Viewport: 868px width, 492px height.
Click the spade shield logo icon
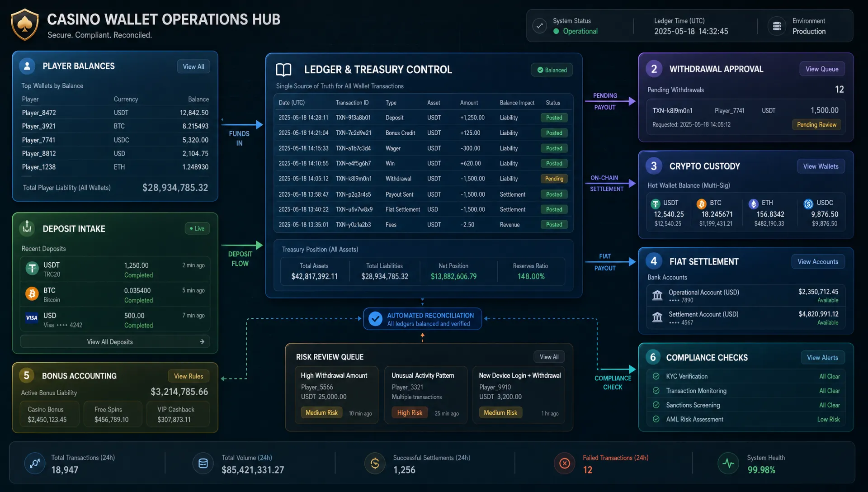pyautogui.click(x=24, y=25)
